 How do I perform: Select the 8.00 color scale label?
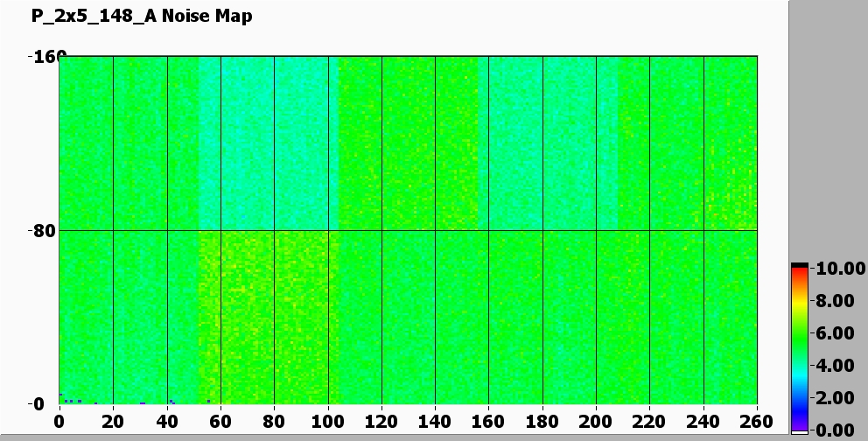(834, 301)
